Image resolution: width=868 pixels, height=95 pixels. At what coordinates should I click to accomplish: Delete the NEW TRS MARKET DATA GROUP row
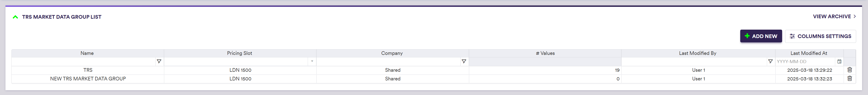coord(850,79)
